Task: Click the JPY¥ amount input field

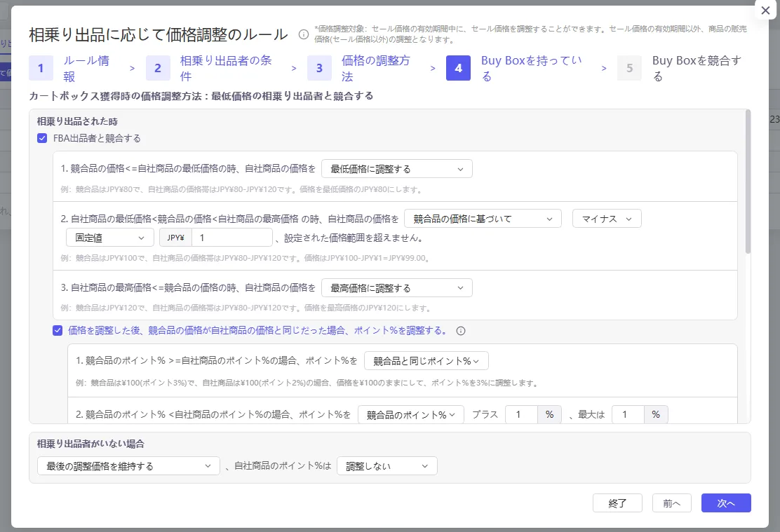Action: pos(231,238)
